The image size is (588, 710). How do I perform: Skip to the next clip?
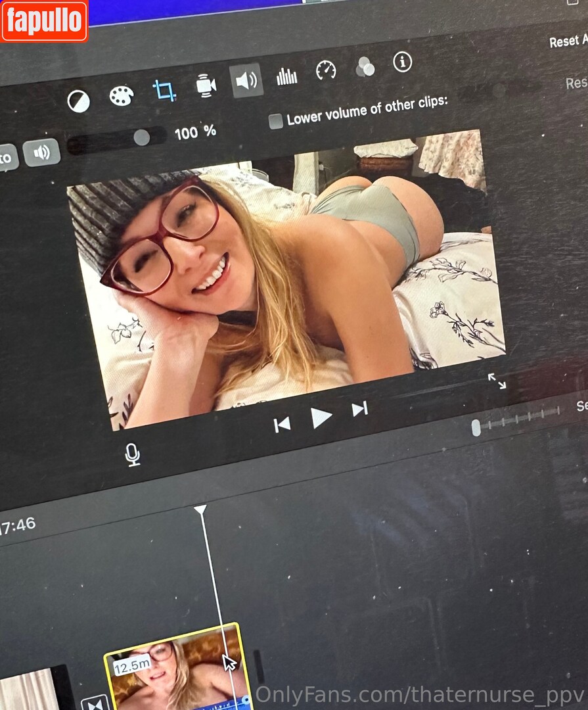359,410
